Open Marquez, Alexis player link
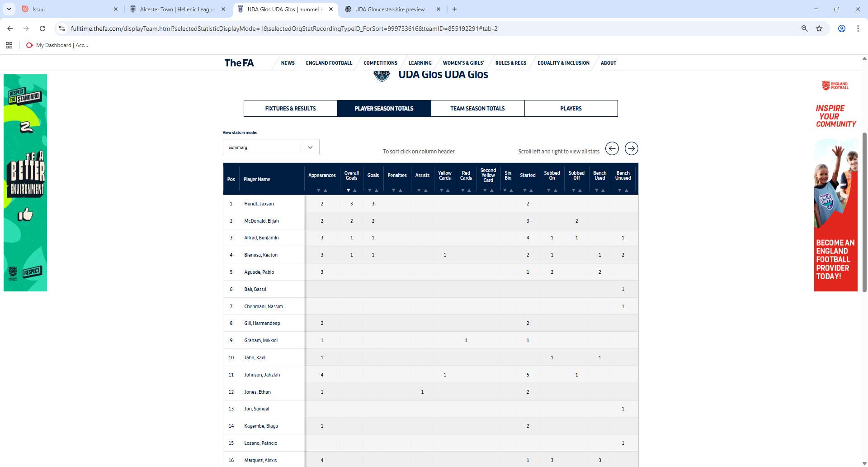This screenshot has width=868, height=467. pyautogui.click(x=260, y=460)
